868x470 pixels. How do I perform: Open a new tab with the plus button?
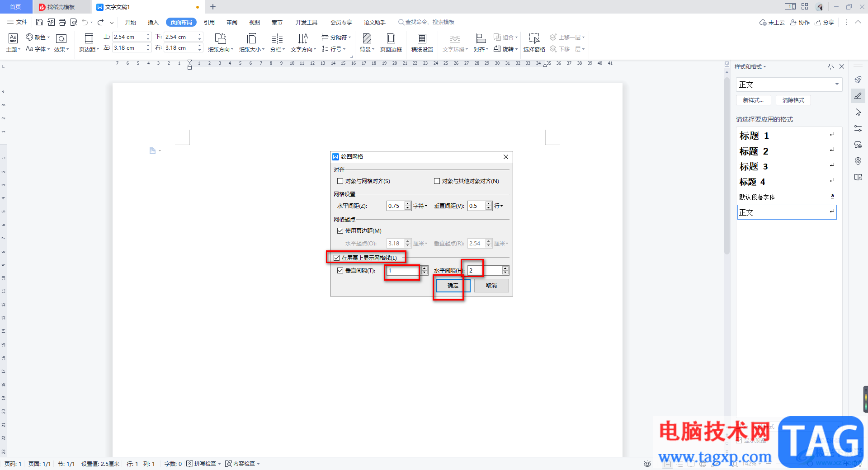pyautogui.click(x=213, y=7)
